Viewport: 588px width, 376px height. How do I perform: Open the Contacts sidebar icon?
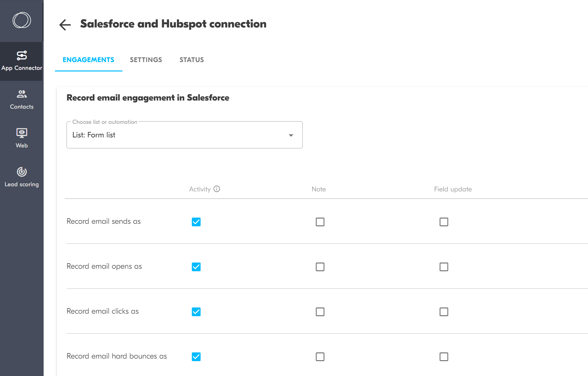click(x=22, y=100)
